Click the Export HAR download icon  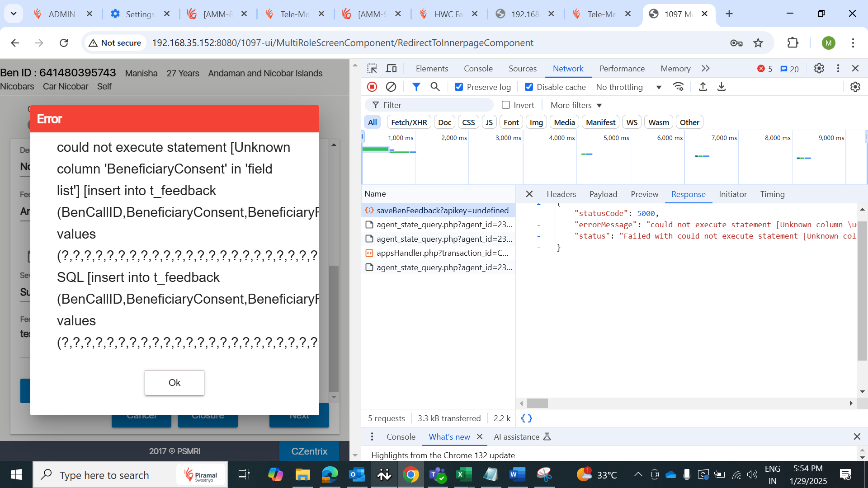click(x=722, y=87)
